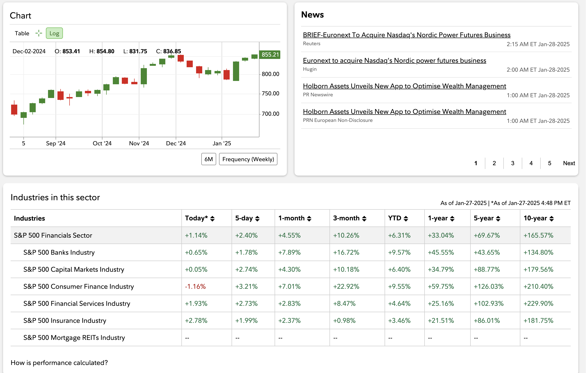Screen dimensions: 588x373
Task: Click the crosshair icon beside Table
Action: (39, 33)
